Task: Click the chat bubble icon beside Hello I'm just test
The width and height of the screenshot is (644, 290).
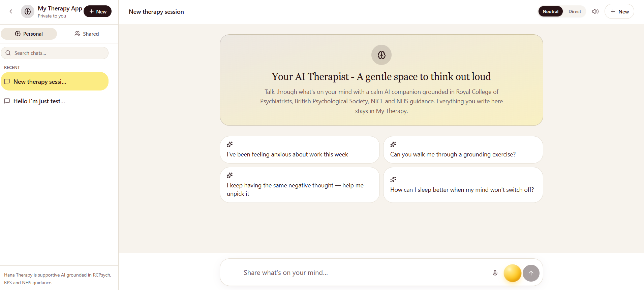Action: coord(7,101)
